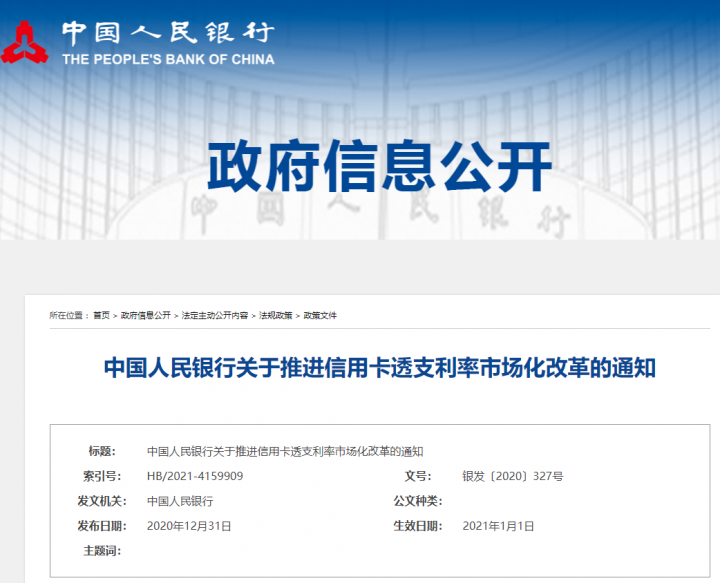Screen dimensions: 720x583
Task: Open the 法规政策 breadcrumb link
Action: point(276,315)
